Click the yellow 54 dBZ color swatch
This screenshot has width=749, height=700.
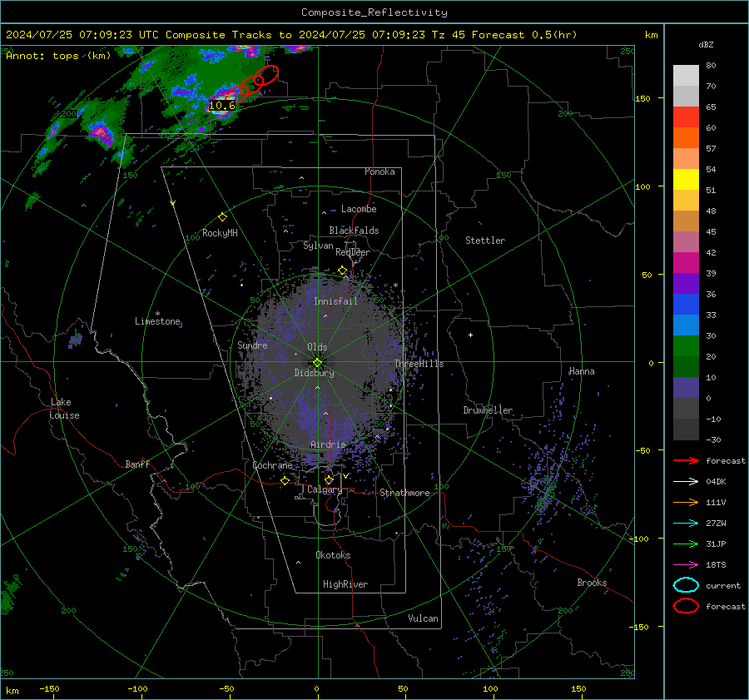click(x=686, y=179)
